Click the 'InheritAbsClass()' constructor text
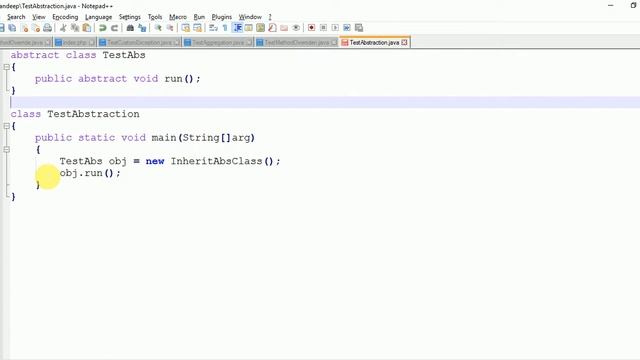This screenshot has width=640, height=360. [222, 161]
